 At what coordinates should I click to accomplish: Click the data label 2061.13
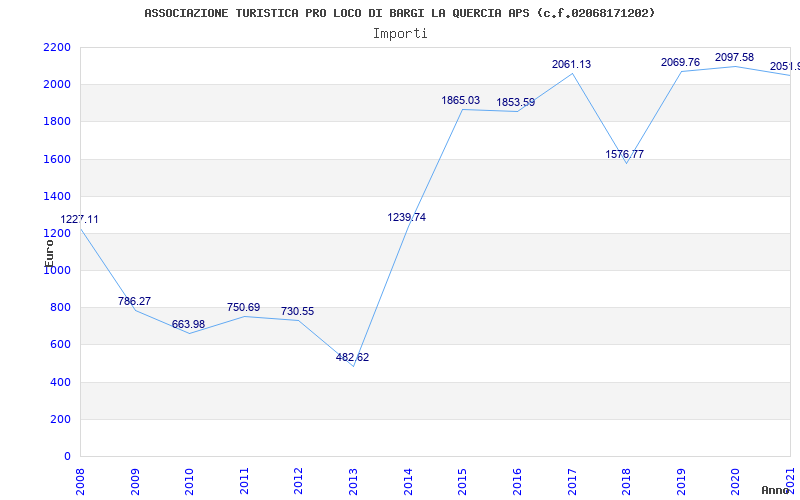tap(571, 64)
